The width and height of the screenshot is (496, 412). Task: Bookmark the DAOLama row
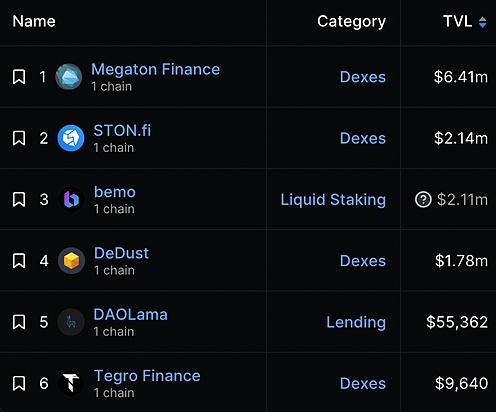pyautogui.click(x=19, y=322)
